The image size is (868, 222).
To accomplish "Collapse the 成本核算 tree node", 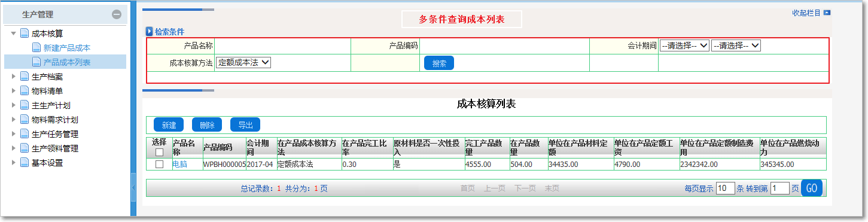I will click(14, 34).
